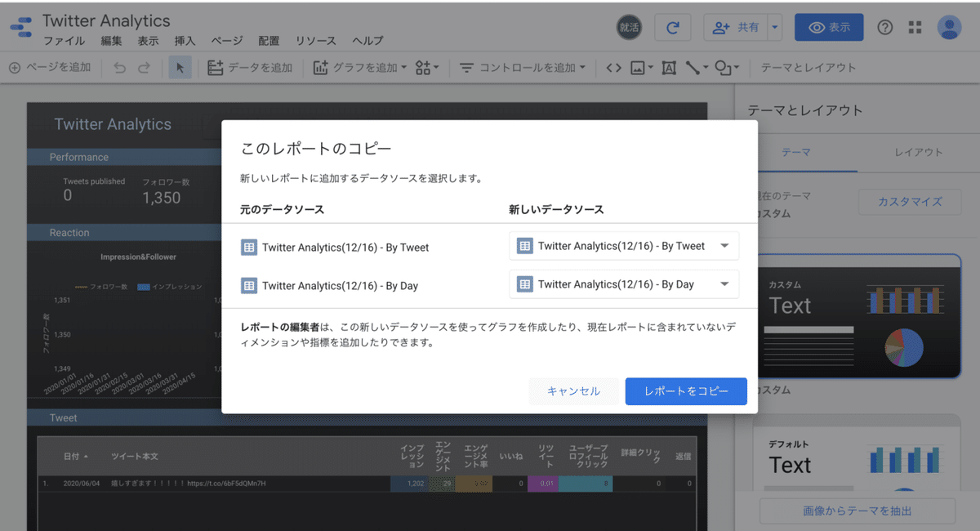Open the コントロールを追加 dropdown
Viewport: 980px width, 531px height.
click(x=523, y=68)
